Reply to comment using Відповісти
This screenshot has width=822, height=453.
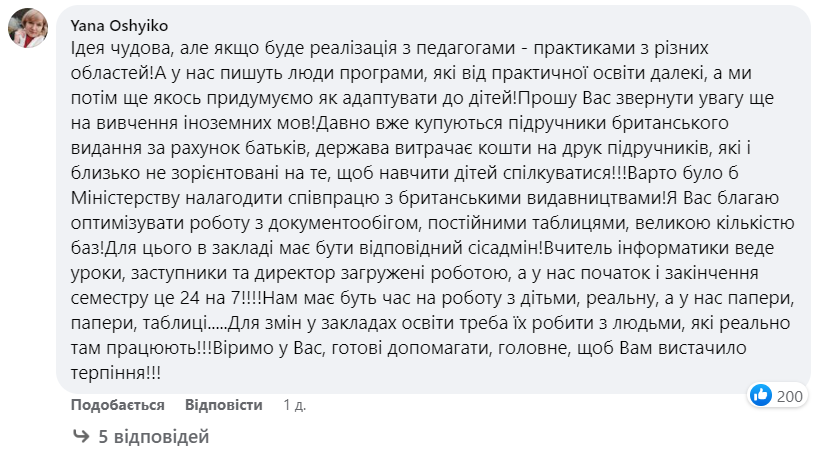224,405
